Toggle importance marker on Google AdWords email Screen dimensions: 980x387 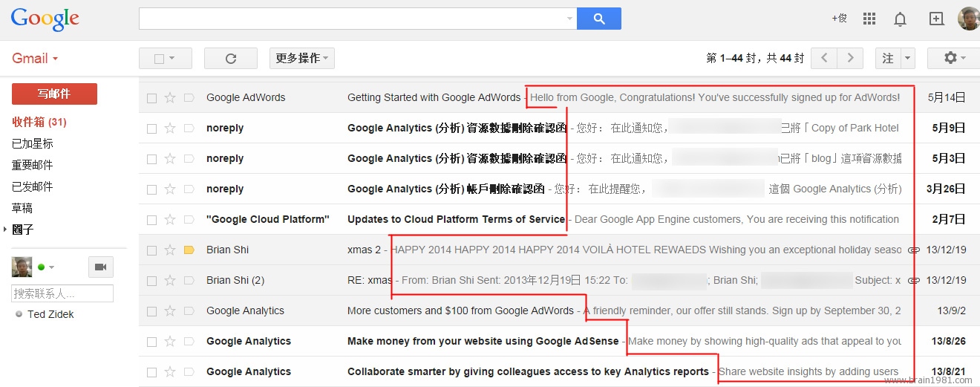click(x=189, y=97)
